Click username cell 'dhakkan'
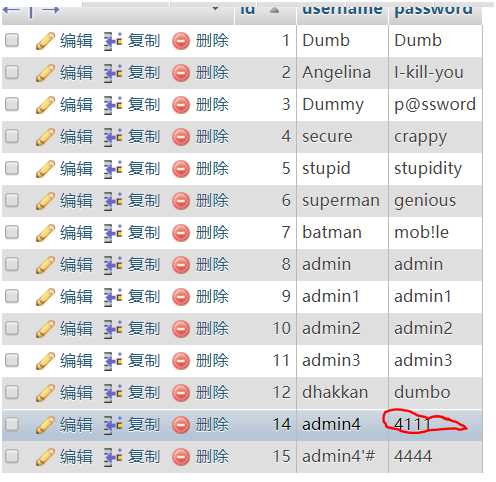496x482 pixels. (335, 393)
